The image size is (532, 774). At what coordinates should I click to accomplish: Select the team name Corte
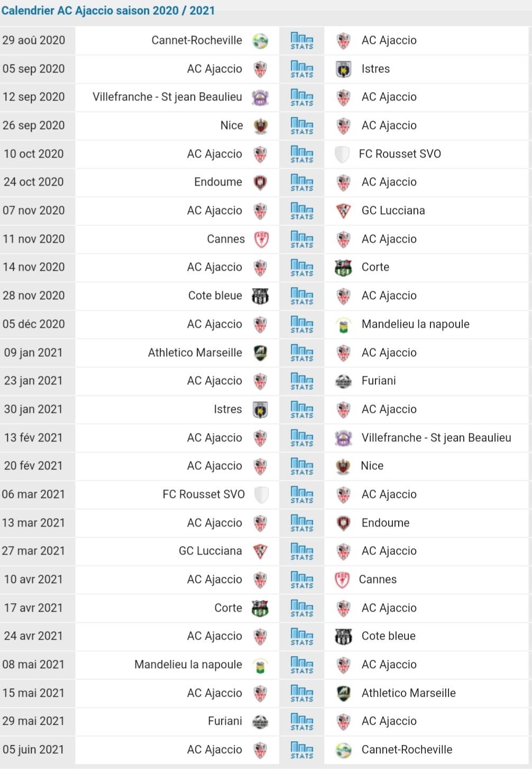375,267
